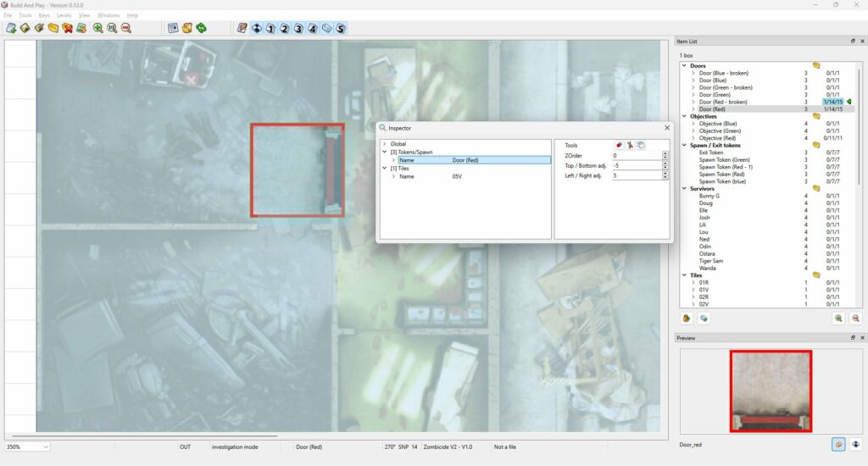Click the folder with red X toolbar icon

coord(68,28)
